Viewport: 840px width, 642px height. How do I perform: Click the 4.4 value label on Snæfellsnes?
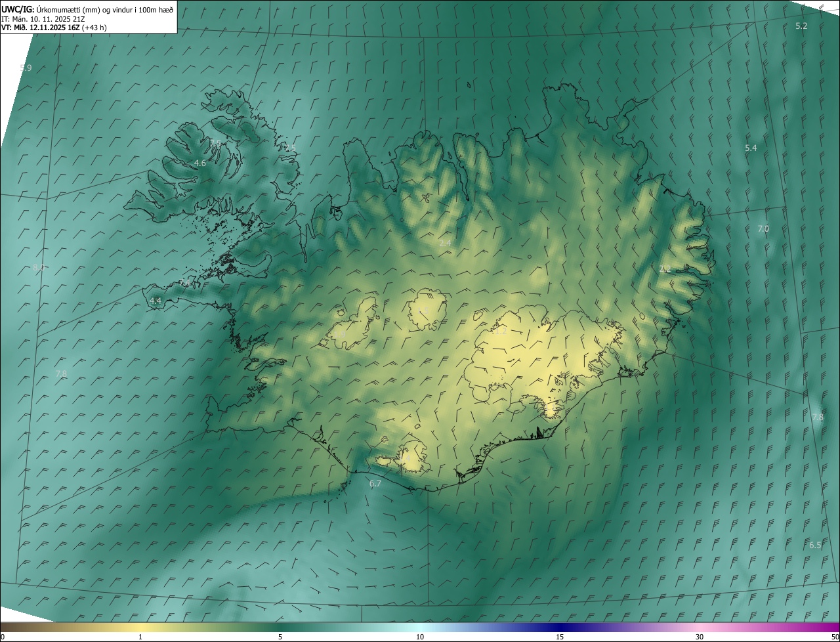(x=156, y=301)
